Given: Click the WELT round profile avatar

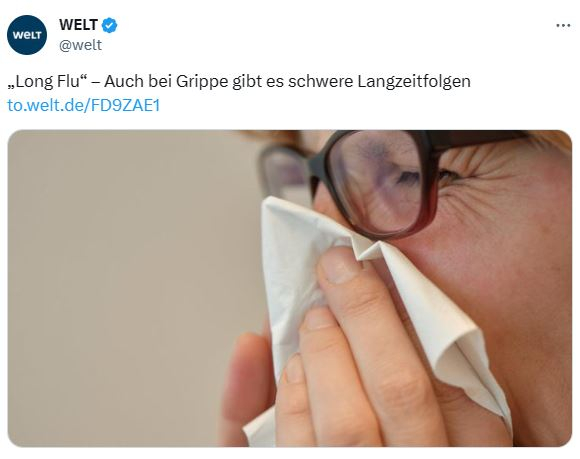Looking at the screenshot, I should pyautogui.click(x=27, y=35).
